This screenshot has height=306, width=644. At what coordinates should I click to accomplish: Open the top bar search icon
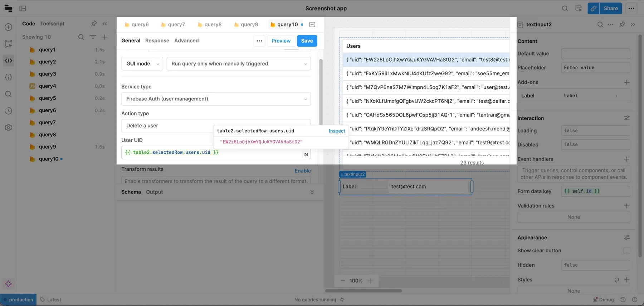pos(565,8)
